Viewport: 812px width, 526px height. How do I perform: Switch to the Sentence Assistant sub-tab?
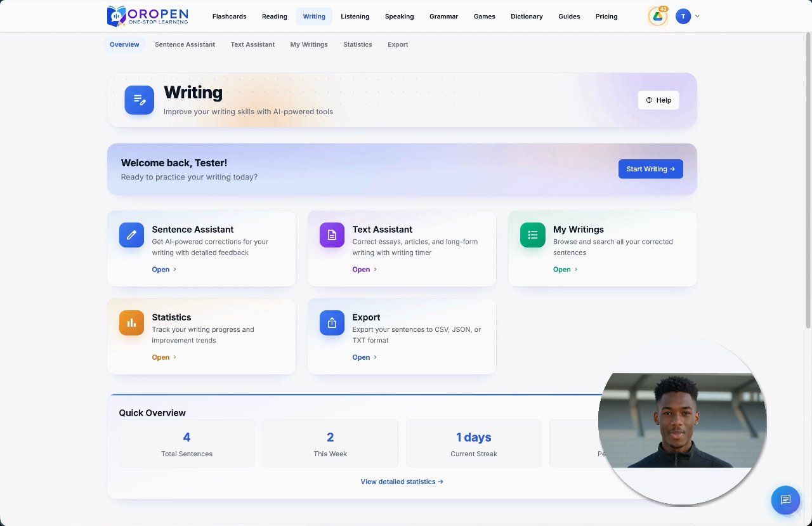pyautogui.click(x=185, y=44)
